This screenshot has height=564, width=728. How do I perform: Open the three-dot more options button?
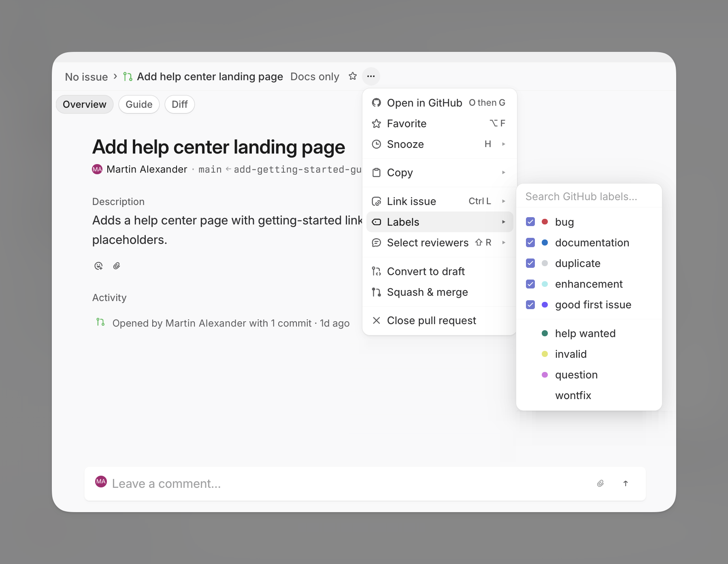pos(371,76)
